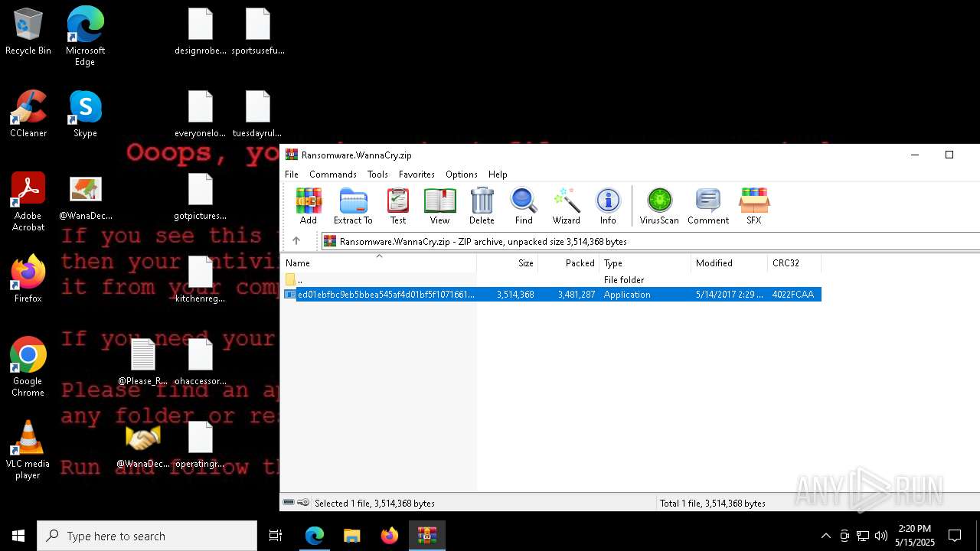Sort list by CRC32 column header

(x=795, y=263)
